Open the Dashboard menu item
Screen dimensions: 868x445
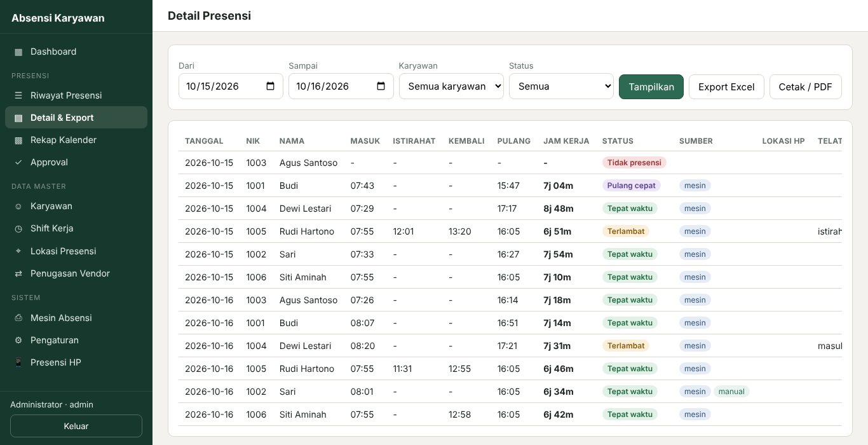click(x=76, y=51)
